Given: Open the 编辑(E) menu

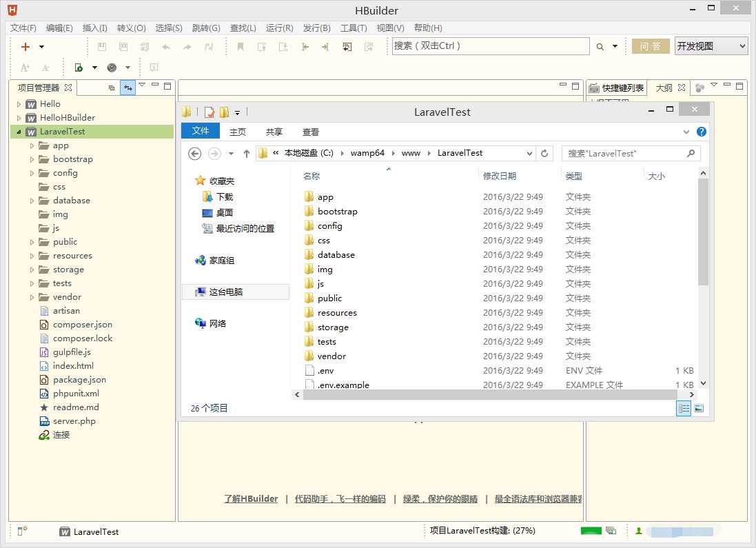Looking at the screenshot, I should pyautogui.click(x=59, y=28).
